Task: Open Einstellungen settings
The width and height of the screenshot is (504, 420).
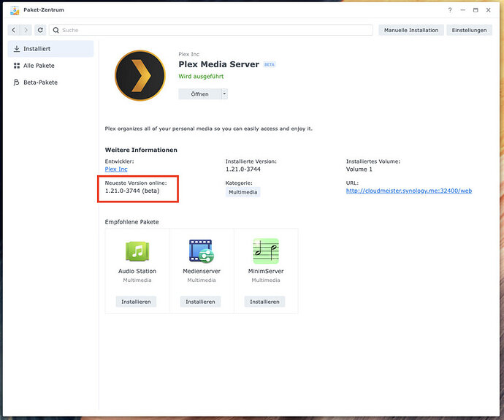Action: coord(469,30)
